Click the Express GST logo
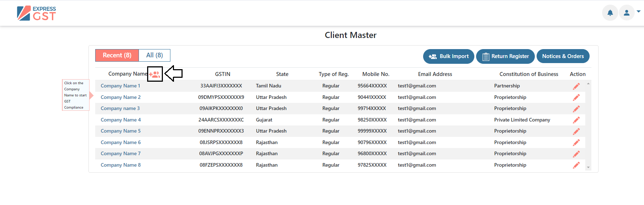Image resolution: width=644 pixels, height=205 pixels. point(37,13)
